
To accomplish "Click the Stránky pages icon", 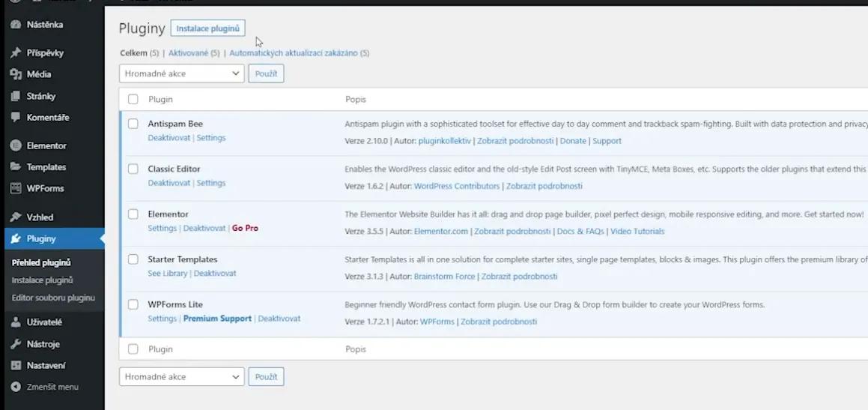I will coord(16,97).
